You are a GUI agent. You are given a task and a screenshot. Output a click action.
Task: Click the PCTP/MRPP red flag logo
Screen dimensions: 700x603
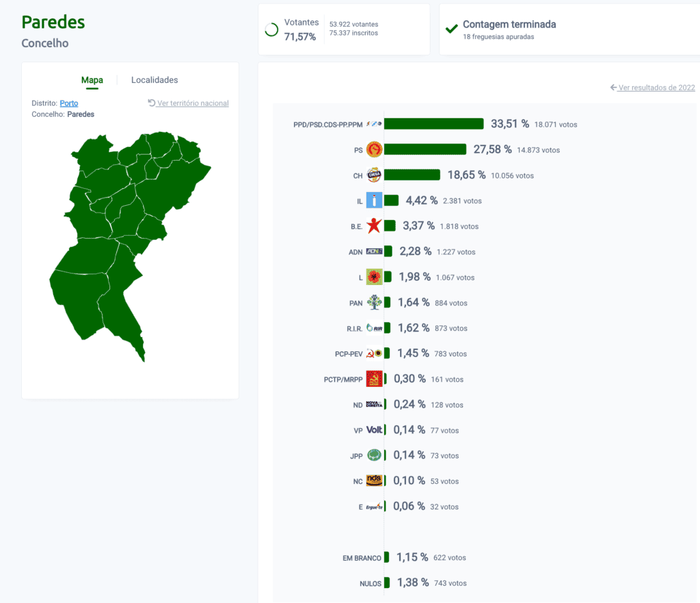coord(374,379)
